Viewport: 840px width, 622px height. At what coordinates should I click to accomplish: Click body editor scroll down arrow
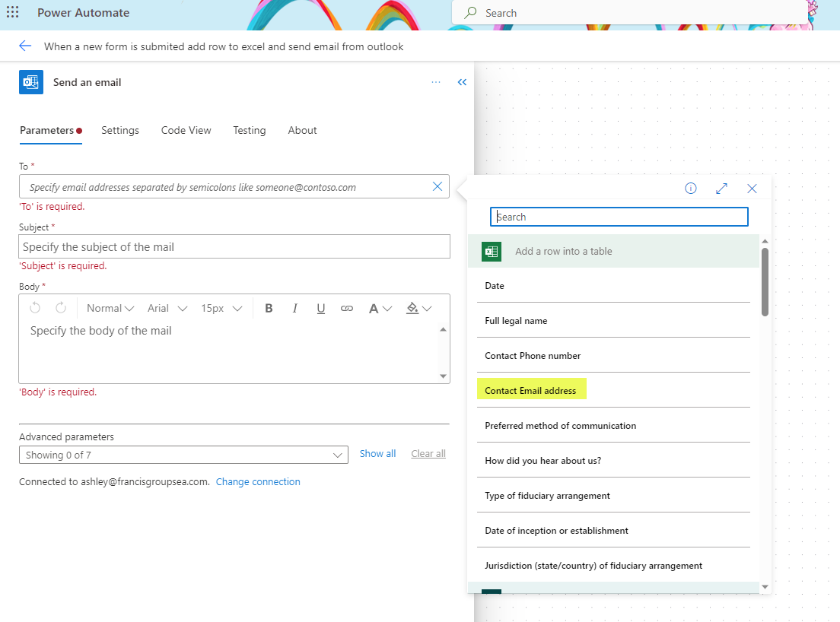coord(443,376)
